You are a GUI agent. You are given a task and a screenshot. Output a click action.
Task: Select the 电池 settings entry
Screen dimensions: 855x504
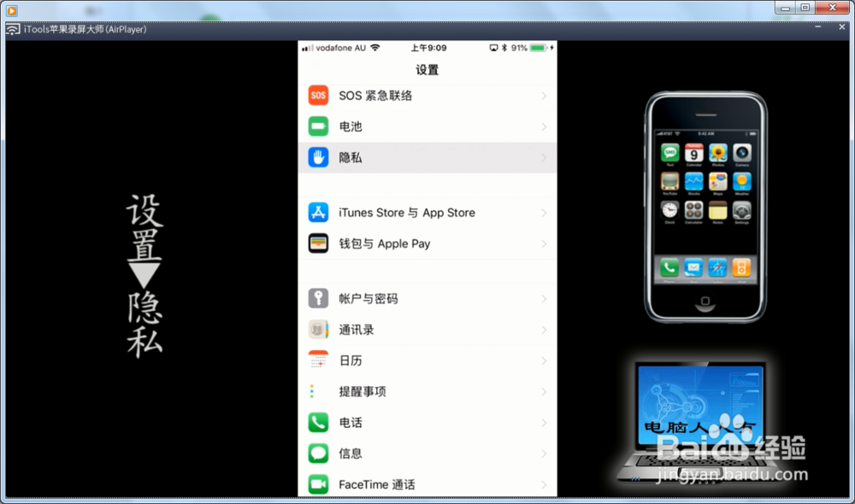427,126
